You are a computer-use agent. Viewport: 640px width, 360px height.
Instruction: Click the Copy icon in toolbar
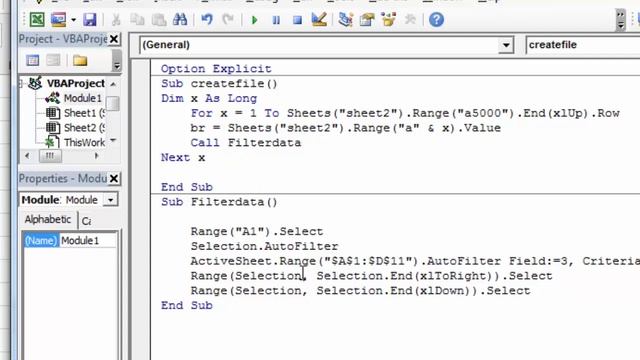137,20
